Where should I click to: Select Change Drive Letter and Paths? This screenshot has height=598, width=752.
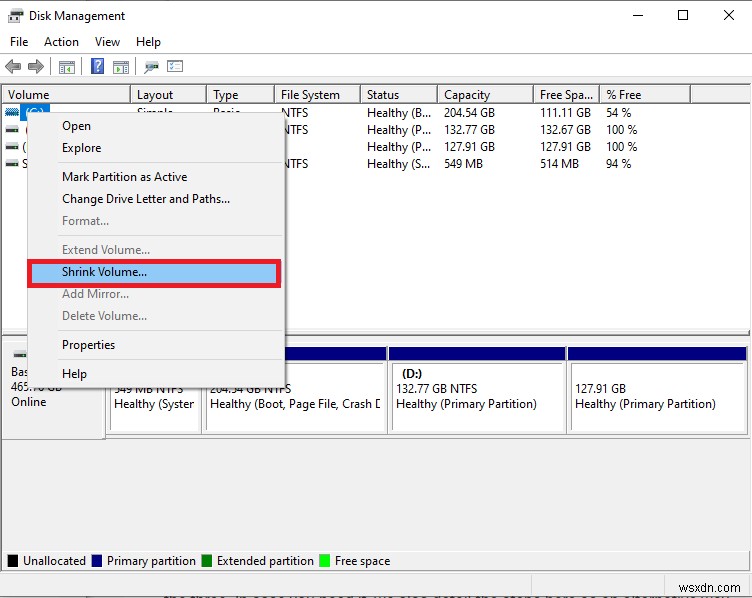click(156, 199)
